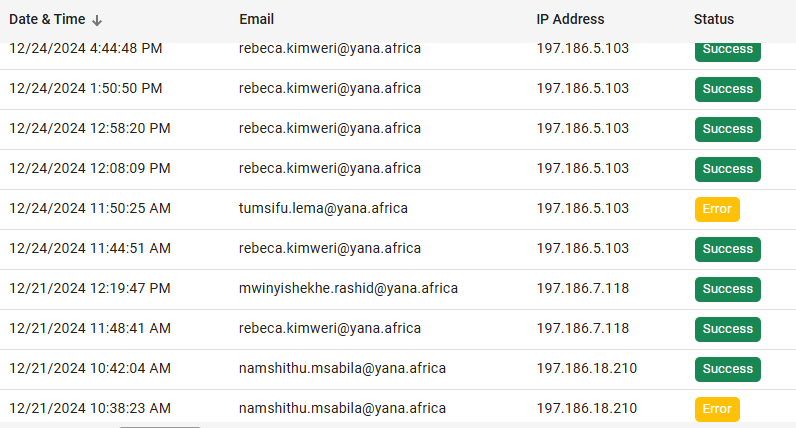The image size is (796, 428).
Task: Click the Email column header
Action: pos(257,19)
